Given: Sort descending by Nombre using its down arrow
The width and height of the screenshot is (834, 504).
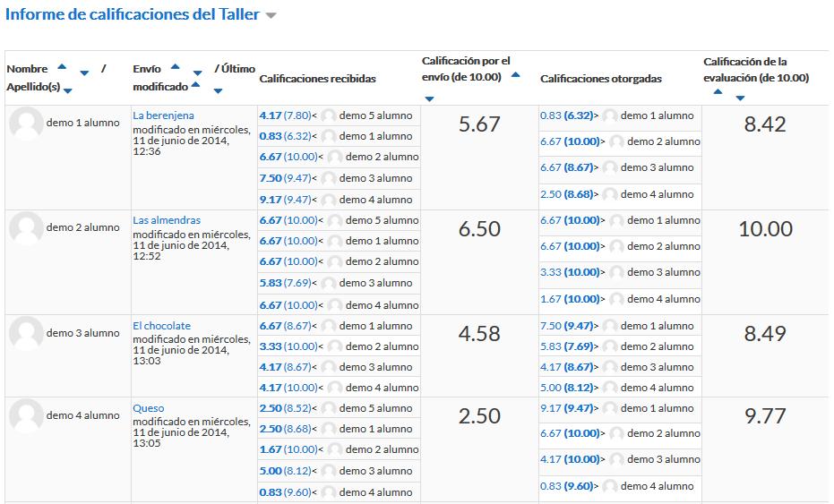Looking at the screenshot, I should click(84, 73).
